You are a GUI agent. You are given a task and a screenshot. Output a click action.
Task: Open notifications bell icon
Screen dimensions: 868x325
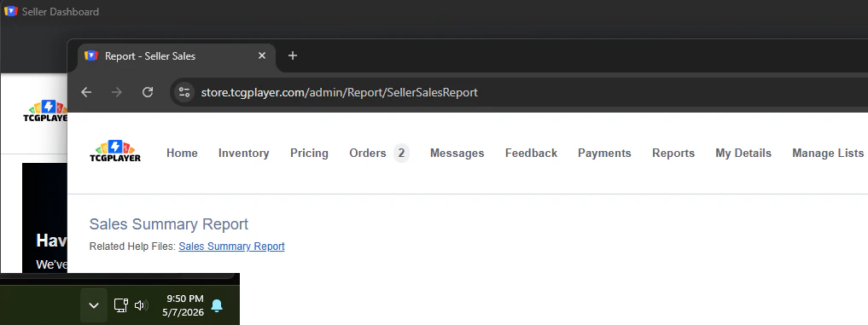pos(217,305)
